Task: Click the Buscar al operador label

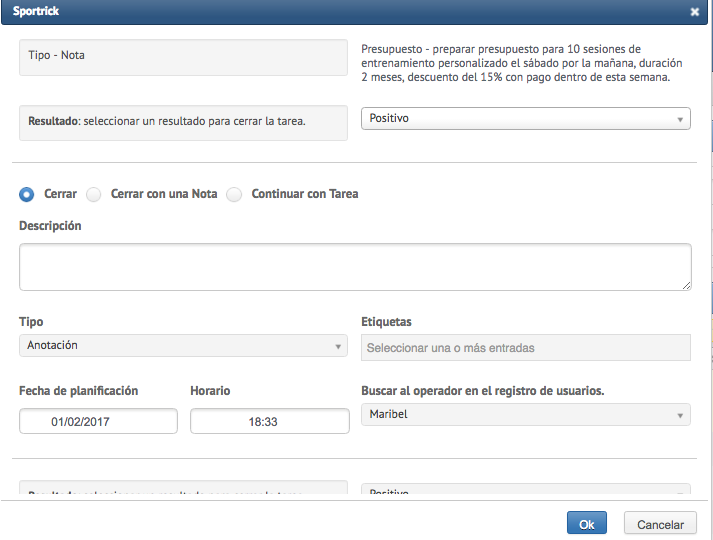Action: tap(482, 391)
